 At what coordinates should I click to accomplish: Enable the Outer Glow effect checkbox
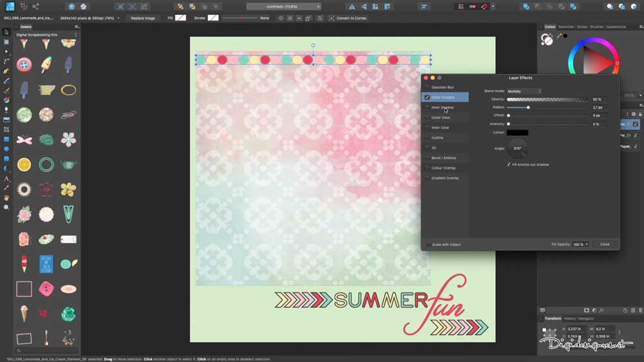pyautogui.click(x=427, y=117)
